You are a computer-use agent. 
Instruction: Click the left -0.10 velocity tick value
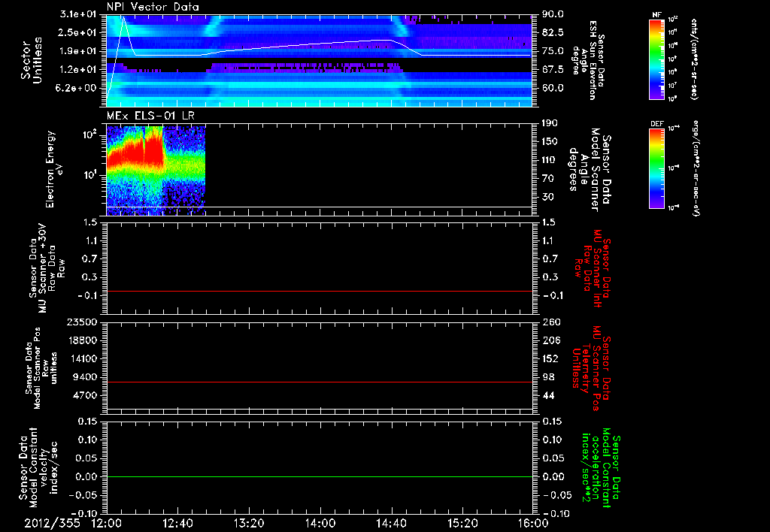tap(86, 513)
